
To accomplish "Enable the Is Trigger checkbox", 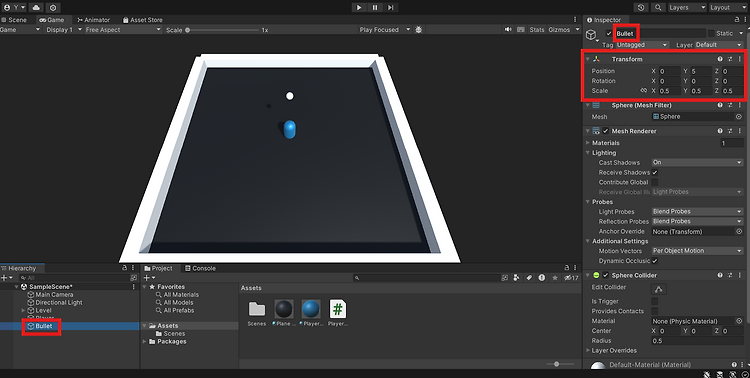I will click(x=654, y=301).
